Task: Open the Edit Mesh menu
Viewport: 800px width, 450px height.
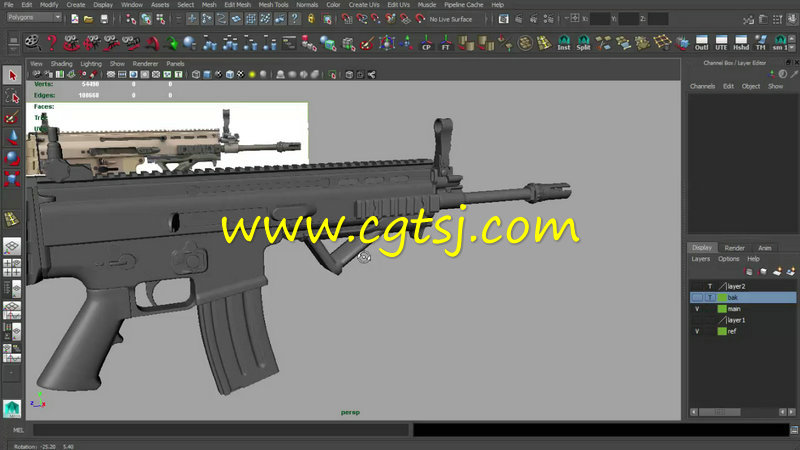Action: point(238,5)
